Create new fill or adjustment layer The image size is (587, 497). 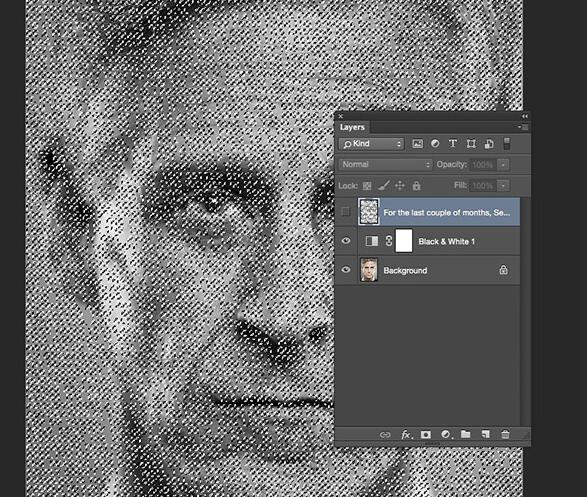pyautogui.click(x=445, y=435)
